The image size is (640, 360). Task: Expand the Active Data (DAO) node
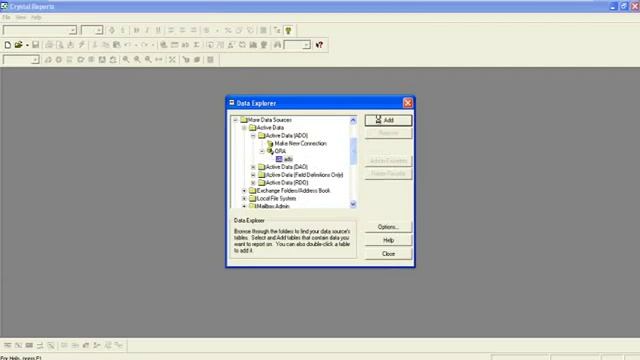point(253,167)
